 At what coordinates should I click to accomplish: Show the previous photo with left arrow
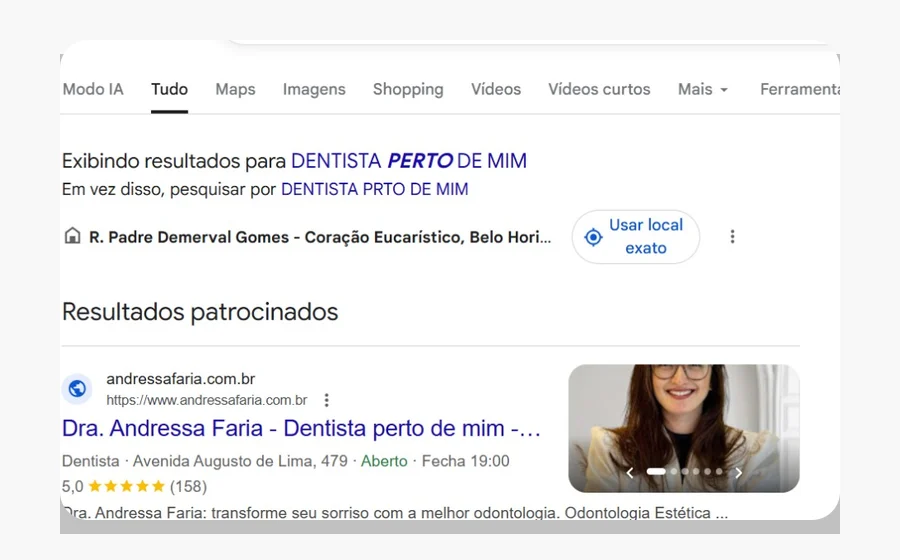[630, 473]
